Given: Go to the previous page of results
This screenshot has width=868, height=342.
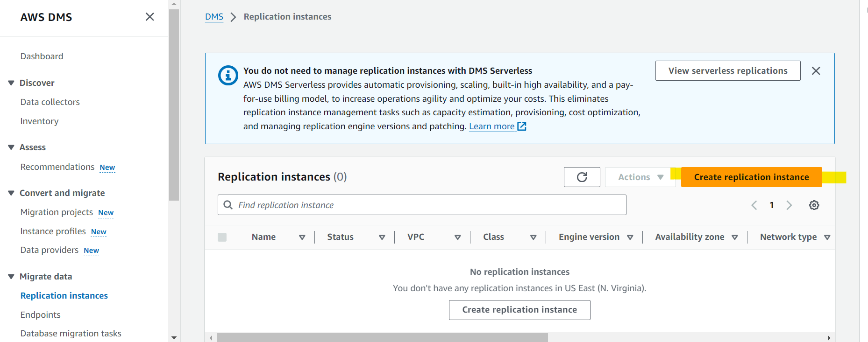Looking at the screenshot, I should (754, 205).
